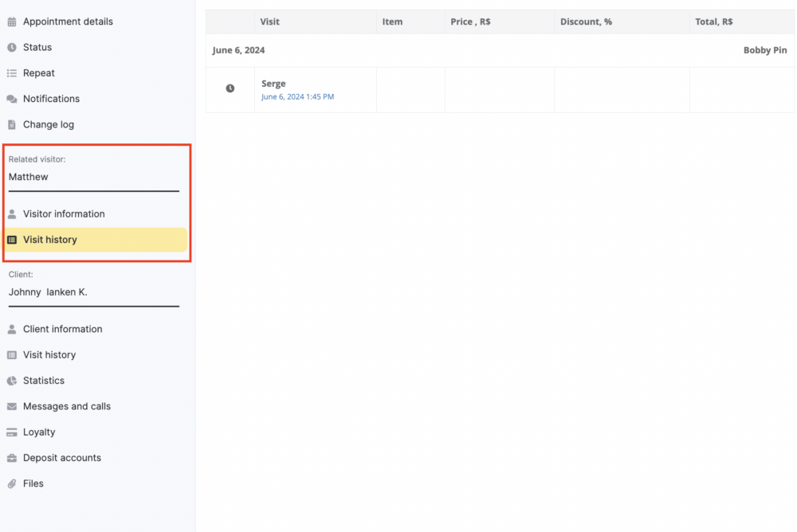The width and height of the screenshot is (797, 532).
Task: Open Visit history under client Johnny
Action: pos(49,355)
